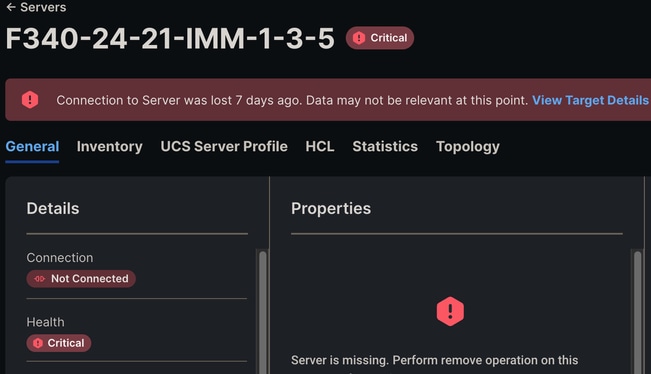Go to the Statistics tab
The height and width of the screenshot is (374, 651).
pyautogui.click(x=385, y=147)
